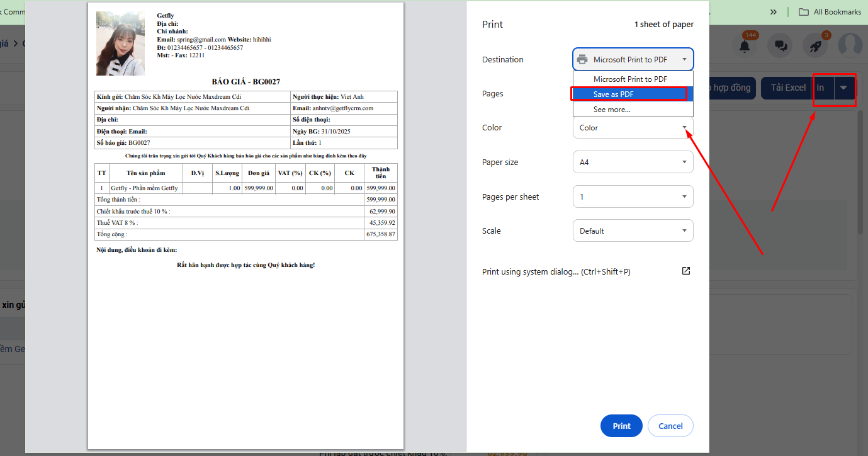Open the user avatar profile icon
This screenshot has height=456, width=868.
tap(850, 45)
